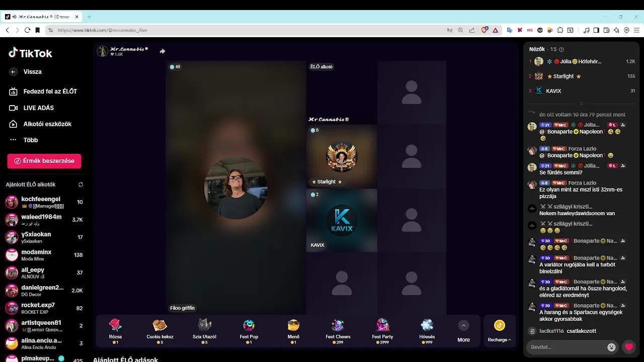
Task: Expand the viewer ranking list
Action: point(582,104)
